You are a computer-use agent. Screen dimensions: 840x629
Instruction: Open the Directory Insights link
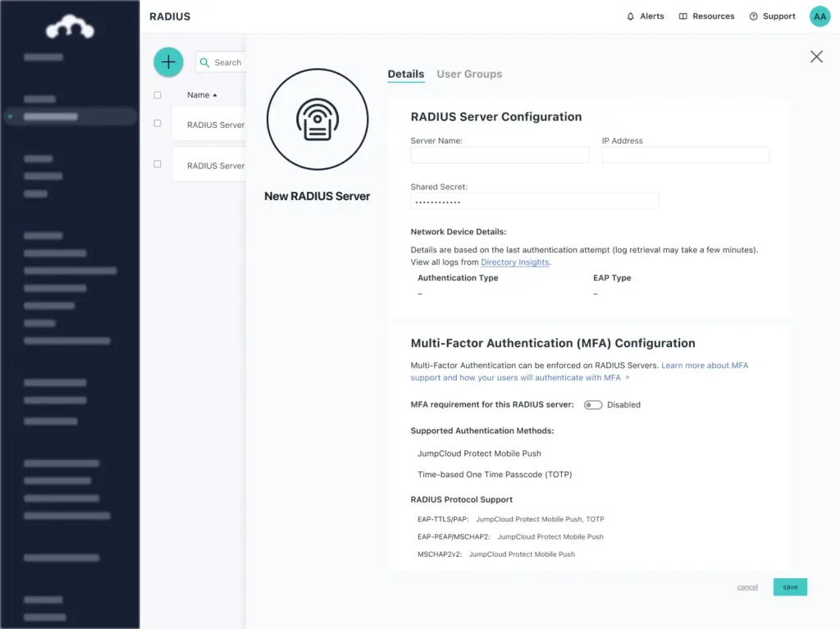point(515,262)
